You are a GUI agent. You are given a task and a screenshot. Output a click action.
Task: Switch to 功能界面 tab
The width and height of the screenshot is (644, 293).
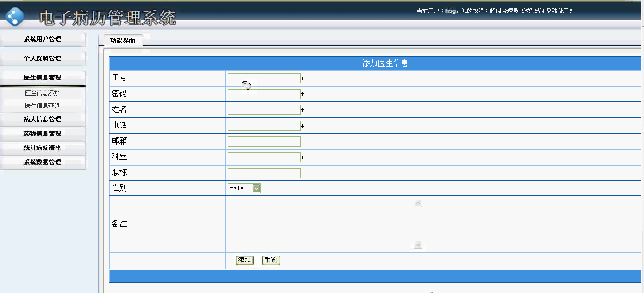123,41
